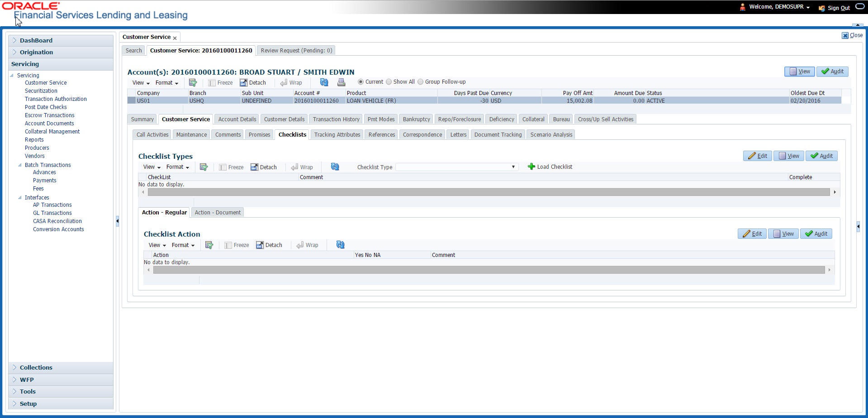Collapse the Batch Transactions tree node

[x=20, y=165]
